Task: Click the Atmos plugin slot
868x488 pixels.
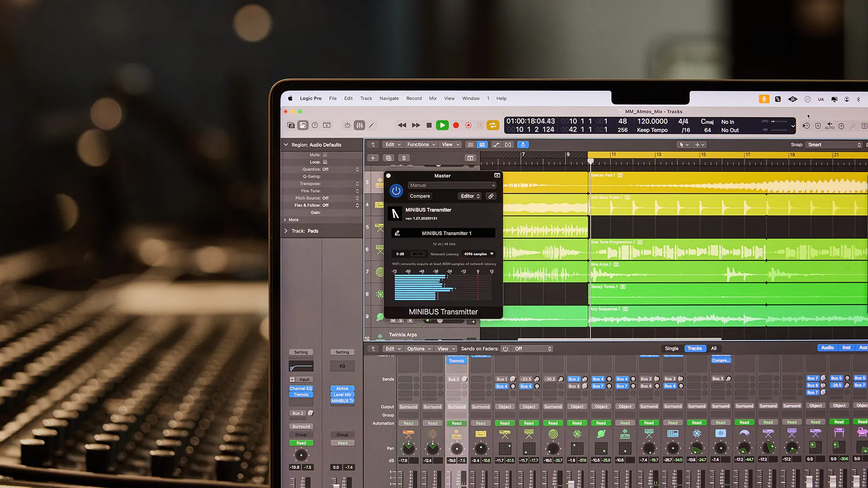Action: (342, 389)
